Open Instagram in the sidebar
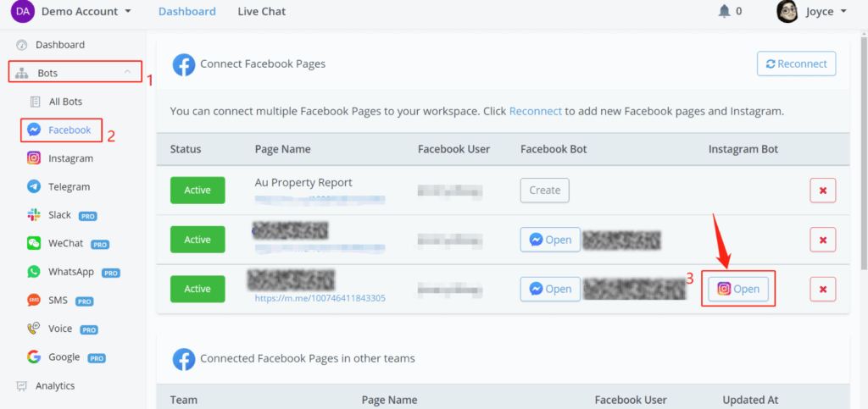Viewport: 868px width, 409px height. click(x=70, y=158)
